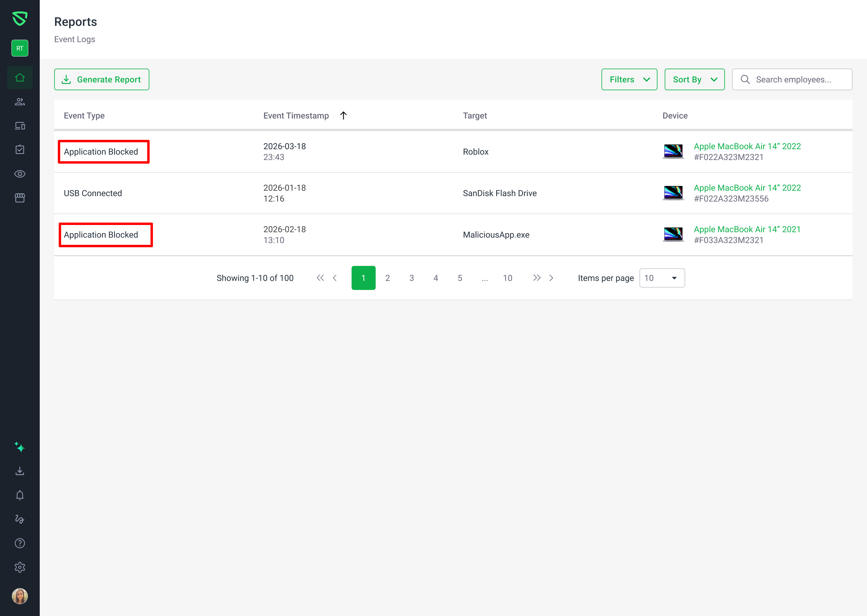Click the eye monitoring sidebar icon
This screenshot has height=616, width=867.
[x=20, y=174]
